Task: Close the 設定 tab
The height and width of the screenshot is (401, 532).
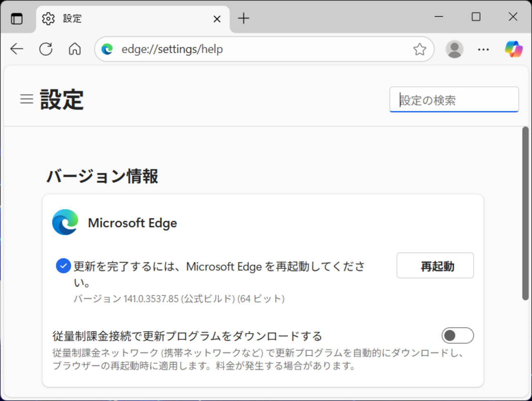Action: pyautogui.click(x=217, y=19)
